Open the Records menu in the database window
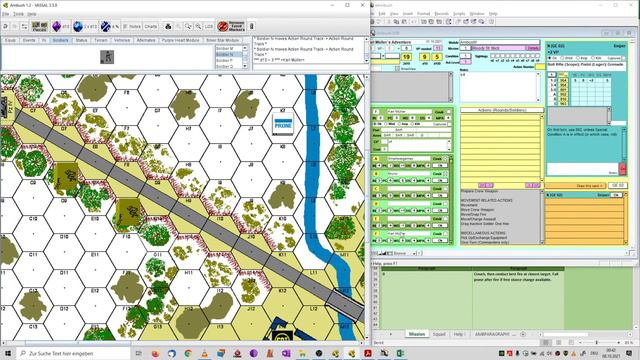The height and width of the screenshot is (360, 640). pos(441,13)
